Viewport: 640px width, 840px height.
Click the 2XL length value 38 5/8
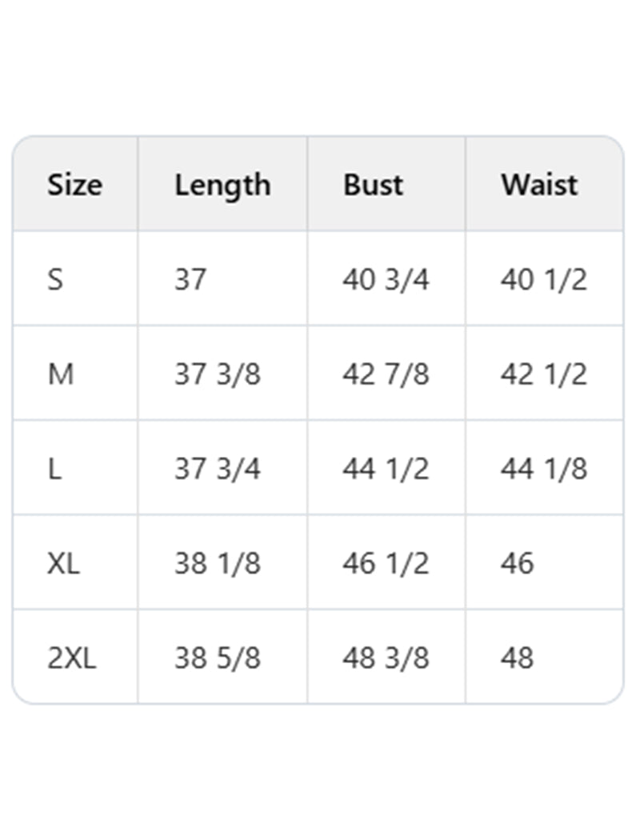pyautogui.click(x=218, y=658)
